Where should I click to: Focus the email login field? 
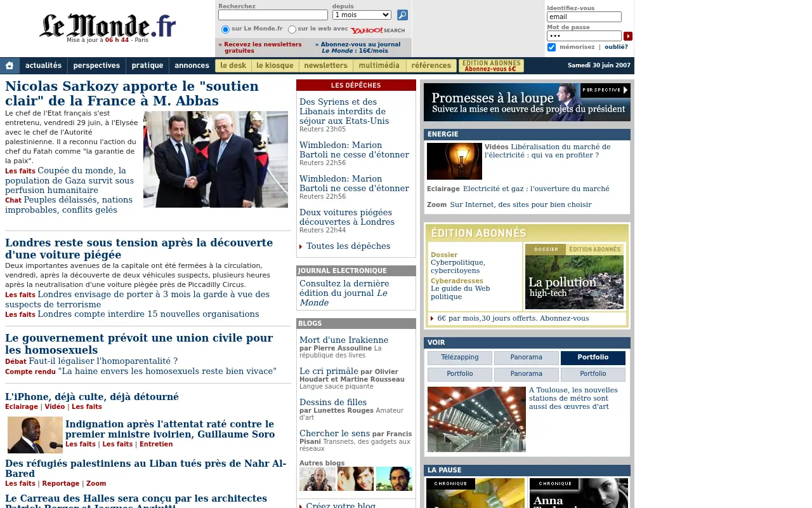click(x=584, y=17)
